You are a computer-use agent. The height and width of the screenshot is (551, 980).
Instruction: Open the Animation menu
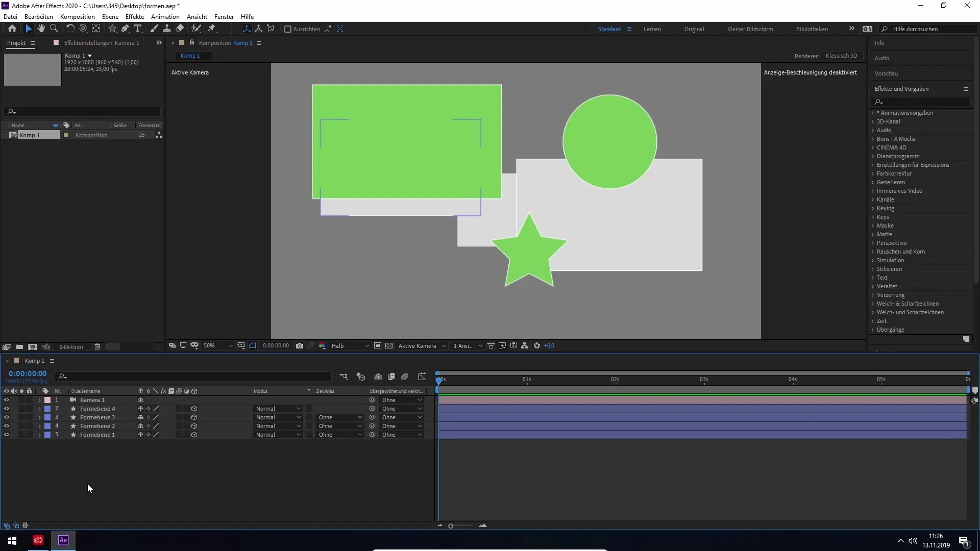[165, 17]
